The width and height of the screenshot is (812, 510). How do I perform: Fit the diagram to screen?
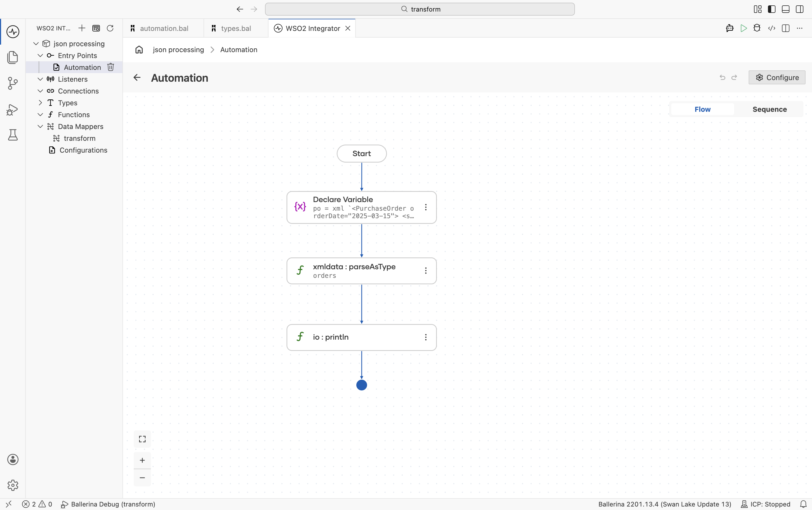[142, 439]
